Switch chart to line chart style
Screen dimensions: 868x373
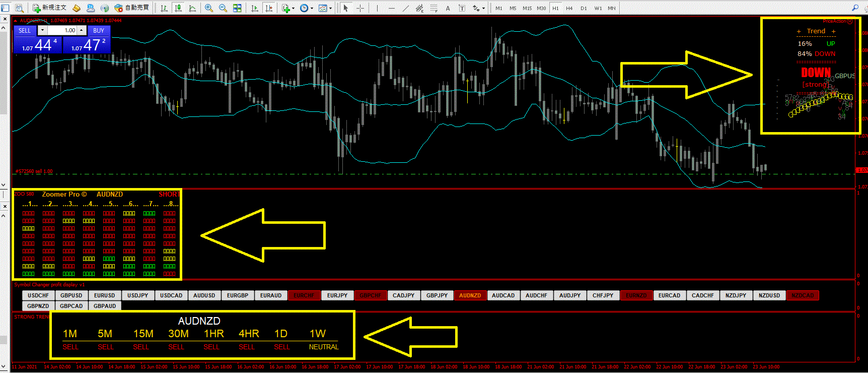pyautogui.click(x=192, y=8)
